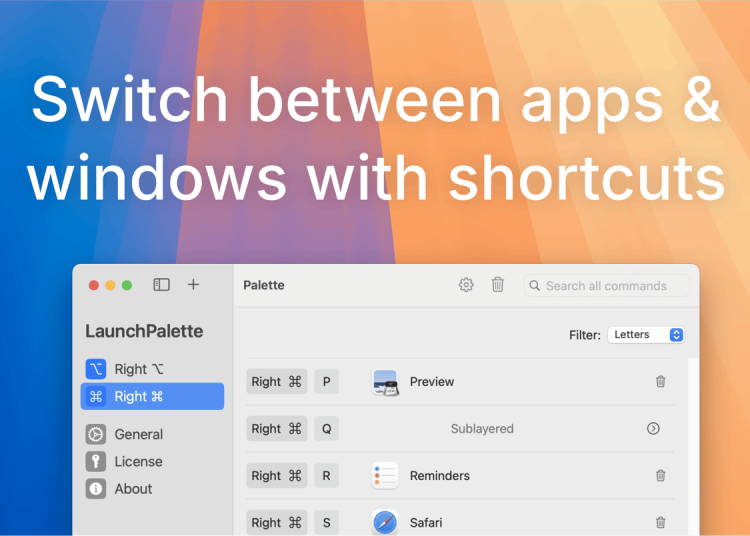The image size is (750, 536).
Task: Click the plus button to add palette
Action: (193, 285)
